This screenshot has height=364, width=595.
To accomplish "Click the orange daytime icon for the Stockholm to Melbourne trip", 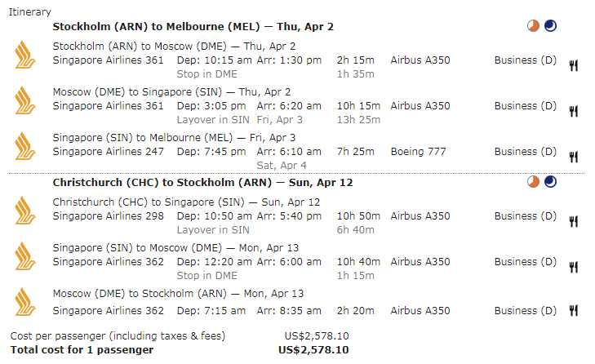I will [533, 26].
